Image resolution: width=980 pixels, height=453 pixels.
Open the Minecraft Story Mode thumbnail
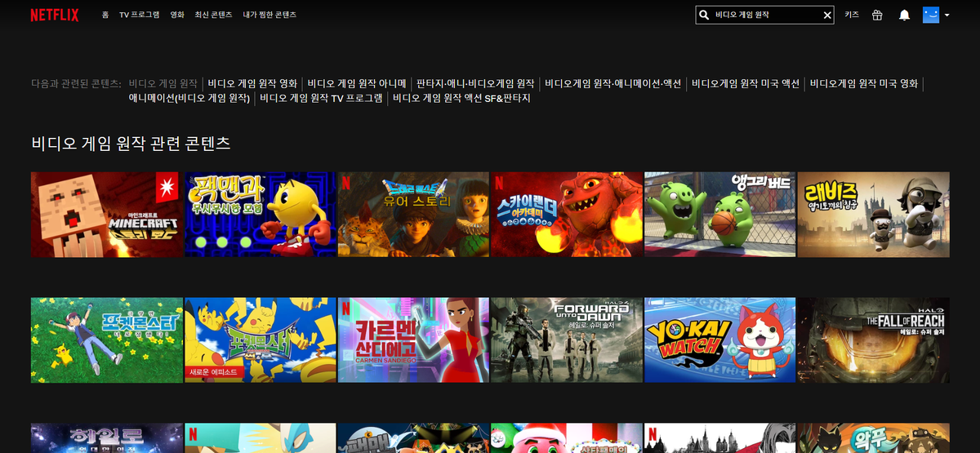[105, 215]
